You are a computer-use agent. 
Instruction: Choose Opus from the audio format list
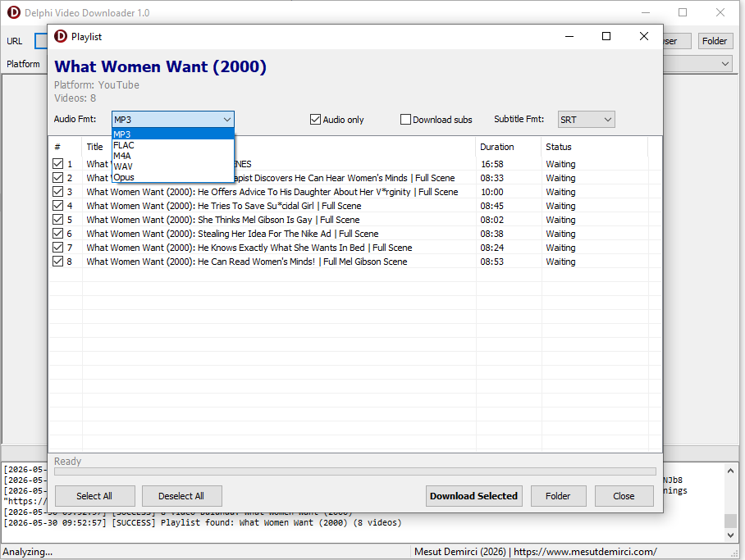tap(173, 177)
